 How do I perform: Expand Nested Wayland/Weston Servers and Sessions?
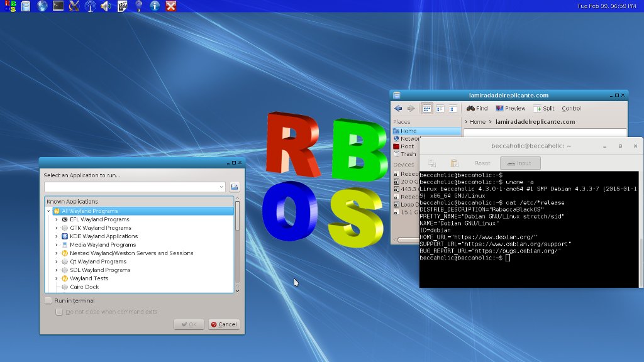coord(57,253)
